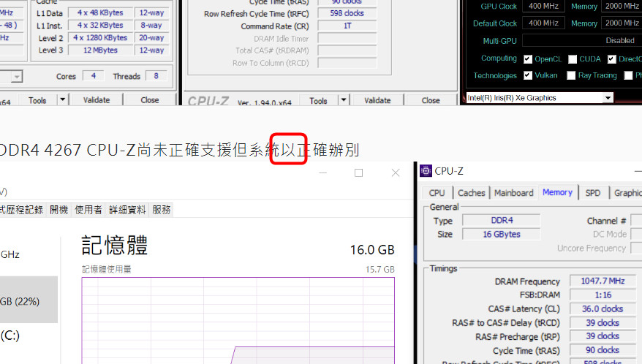Click Tools button in middle CPU-Z window

pos(318,100)
